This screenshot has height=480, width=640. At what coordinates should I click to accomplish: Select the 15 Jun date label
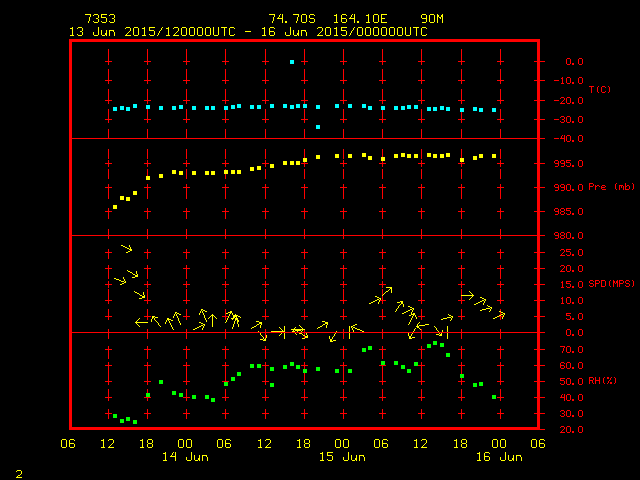point(342,457)
